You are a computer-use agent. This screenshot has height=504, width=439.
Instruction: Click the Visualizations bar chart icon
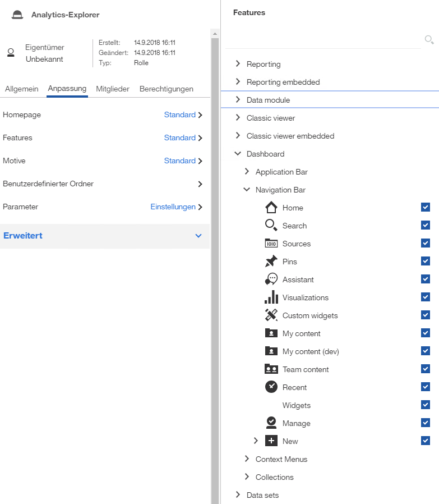pos(271,297)
